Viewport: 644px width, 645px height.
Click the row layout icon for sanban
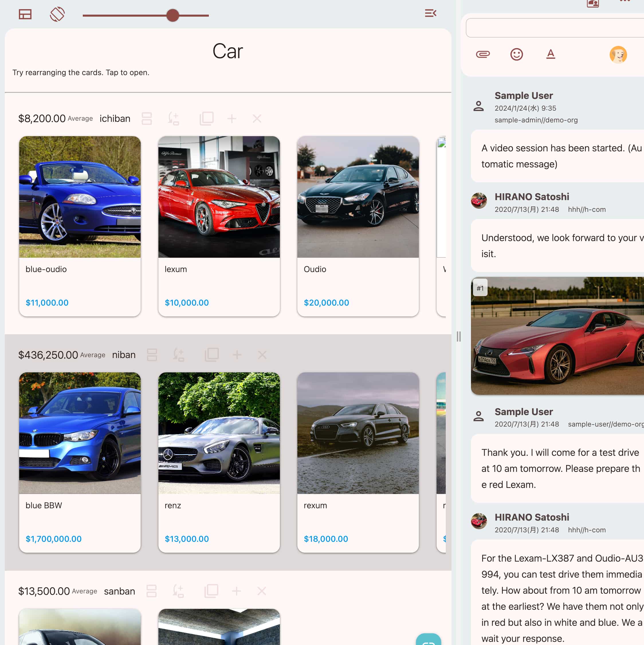click(x=152, y=591)
